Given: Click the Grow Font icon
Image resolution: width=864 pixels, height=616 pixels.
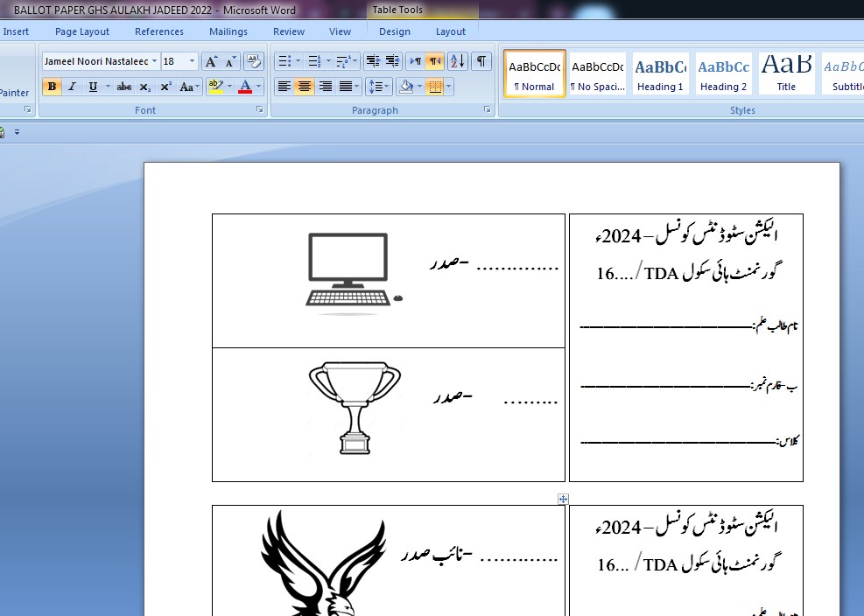Looking at the screenshot, I should 211,61.
